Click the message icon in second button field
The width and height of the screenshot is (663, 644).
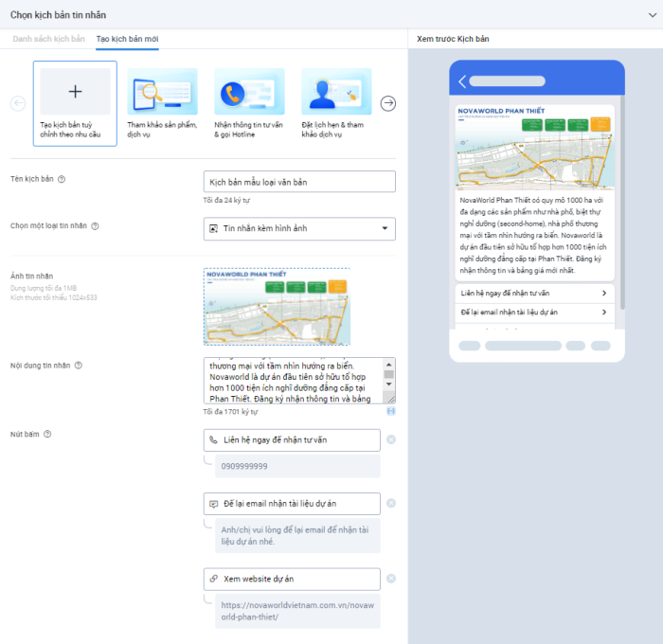coord(214,504)
